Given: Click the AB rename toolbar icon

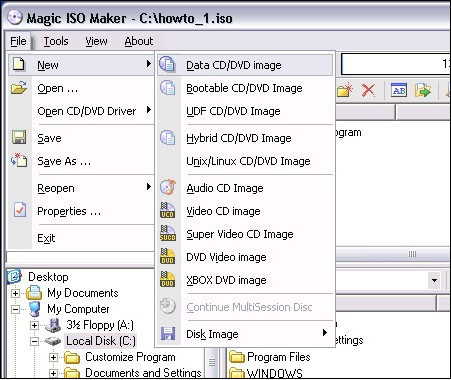Looking at the screenshot, I should [399, 90].
